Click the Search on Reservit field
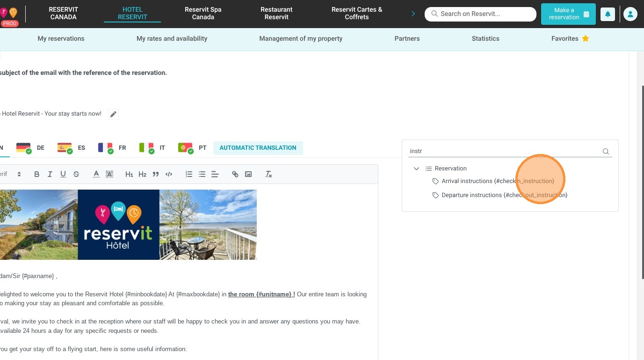 (x=480, y=14)
